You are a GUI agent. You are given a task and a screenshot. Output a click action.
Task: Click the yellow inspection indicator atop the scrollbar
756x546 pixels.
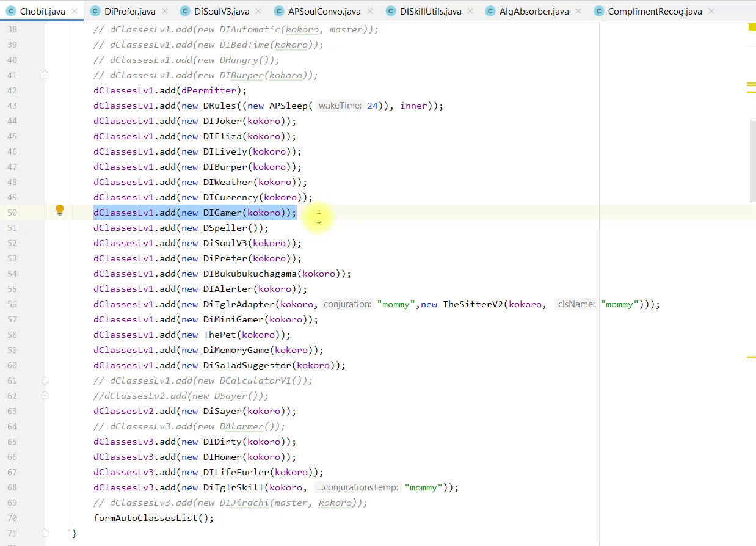(751, 27)
